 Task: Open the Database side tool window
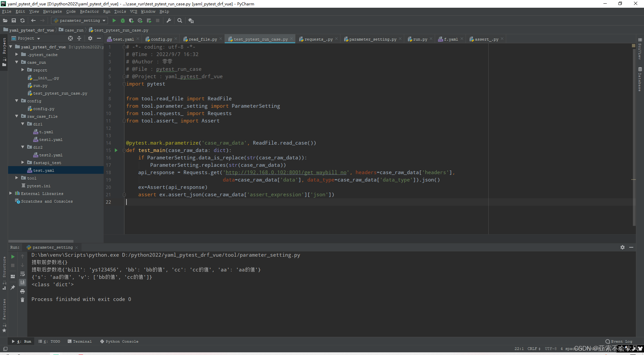(640, 79)
